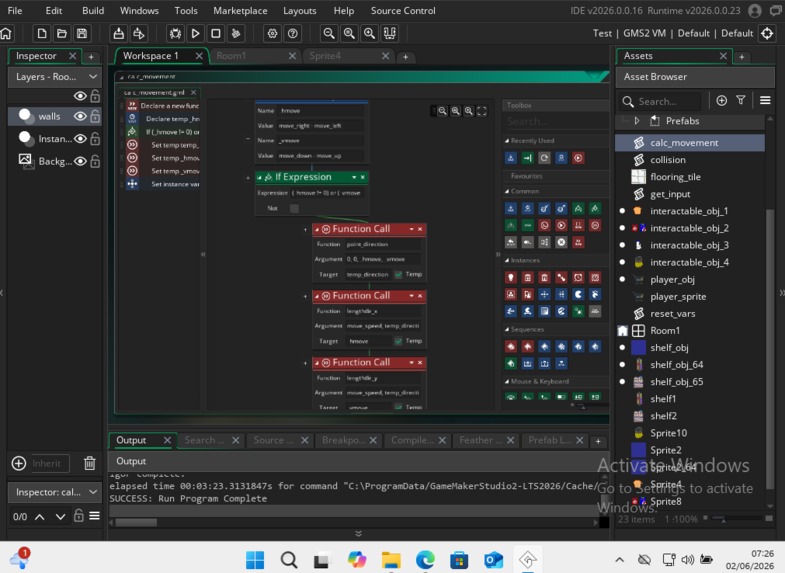The image size is (785, 573).
Task: Open Microsoft Edge from the taskbar
Action: coord(425,559)
